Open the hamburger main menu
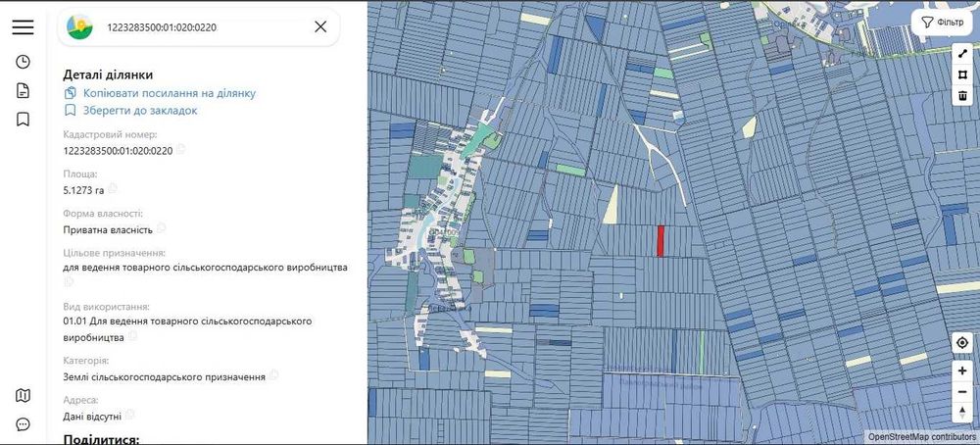Image resolution: width=980 pixels, height=445 pixels. tap(23, 26)
